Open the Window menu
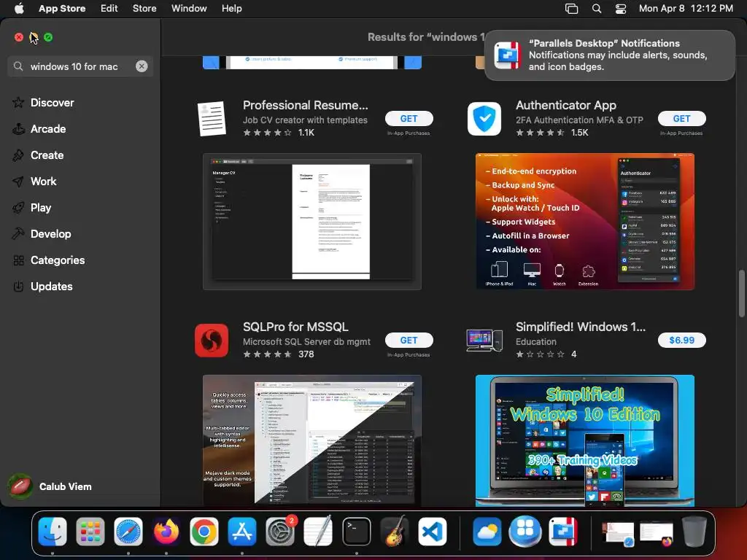The height and width of the screenshot is (560, 747). 189,8
